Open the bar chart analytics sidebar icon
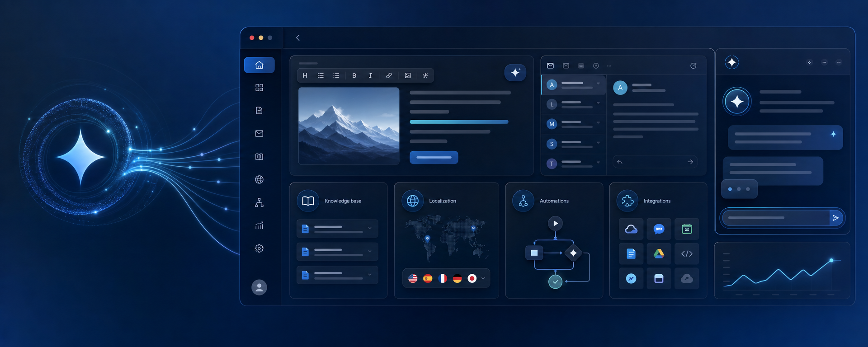 pos(259,225)
